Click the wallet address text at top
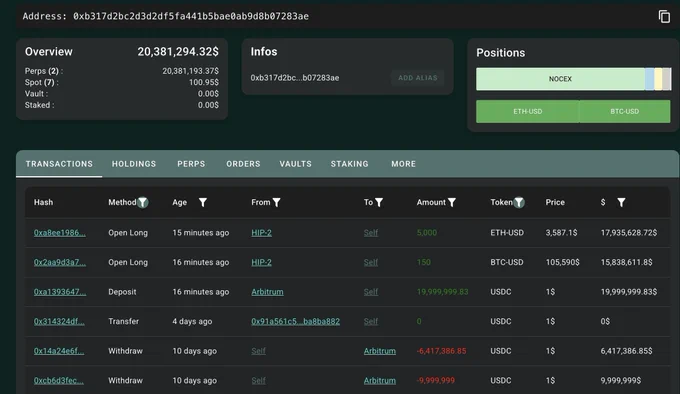 point(191,16)
